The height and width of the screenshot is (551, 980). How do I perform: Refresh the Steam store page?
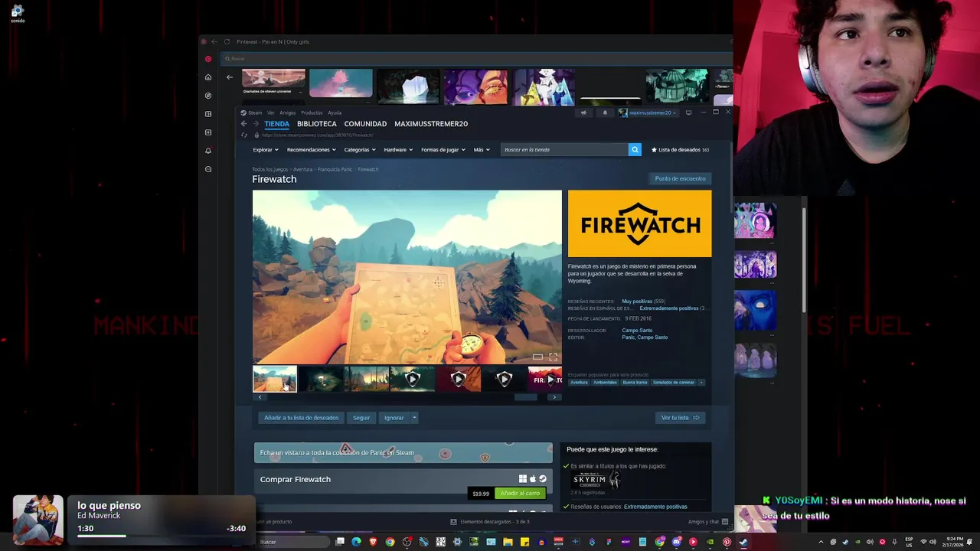click(244, 135)
